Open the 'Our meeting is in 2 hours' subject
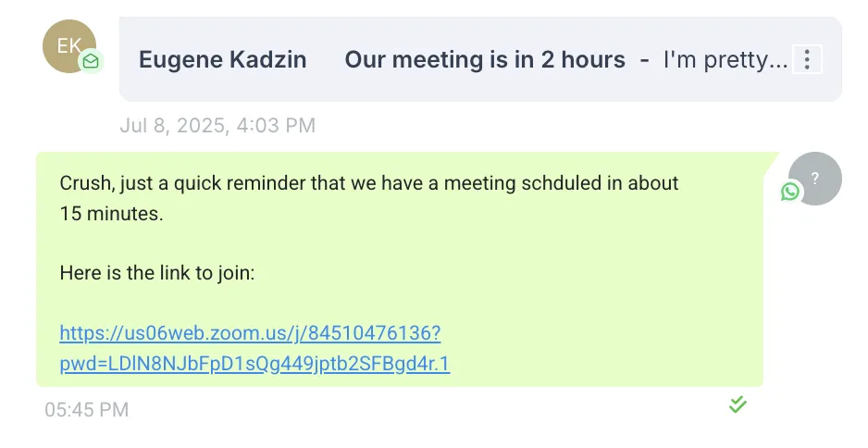The width and height of the screenshot is (868, 448). pos(485,59)
